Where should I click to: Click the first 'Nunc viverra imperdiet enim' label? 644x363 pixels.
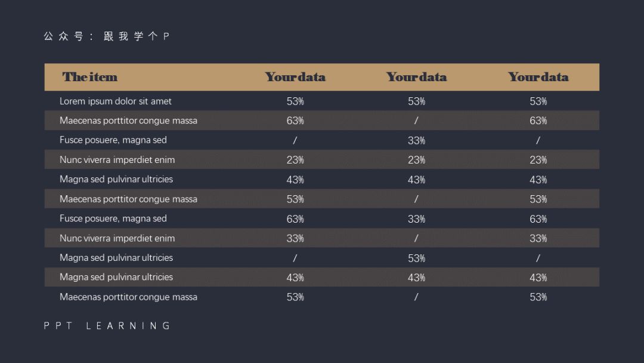pyautogui.click(x=117, y=160)
